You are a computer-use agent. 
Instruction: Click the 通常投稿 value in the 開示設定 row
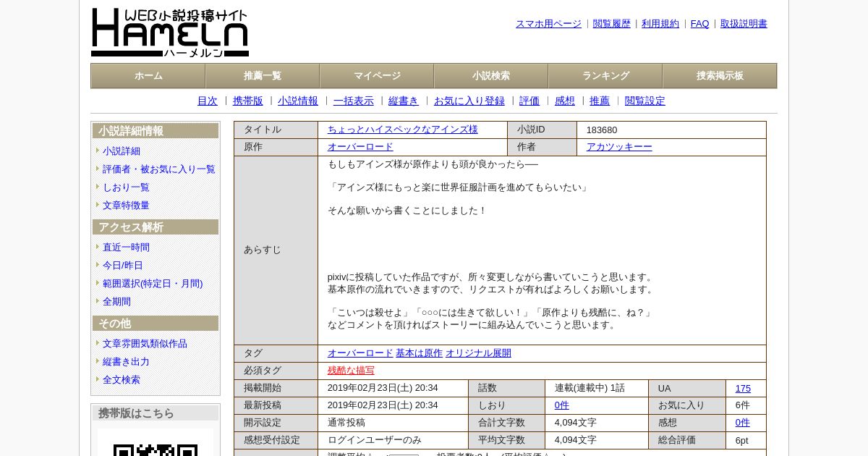tap(346, 423)
